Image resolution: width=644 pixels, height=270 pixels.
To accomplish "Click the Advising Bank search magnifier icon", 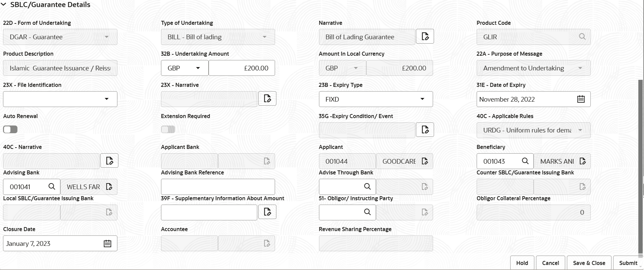I will 52,186.
